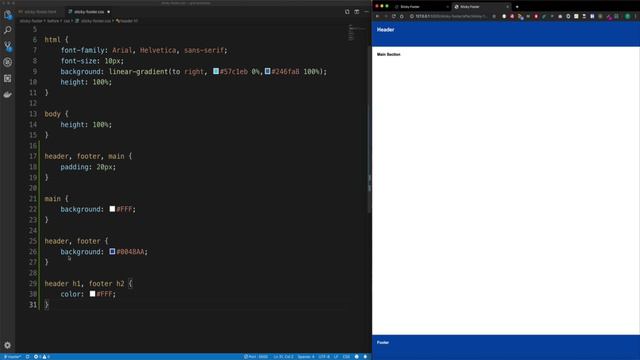Image resolution: width=640 pixels, height=360 pixels.
Task: Click the font-family declaration on line 7
Action: coord(144,50)
